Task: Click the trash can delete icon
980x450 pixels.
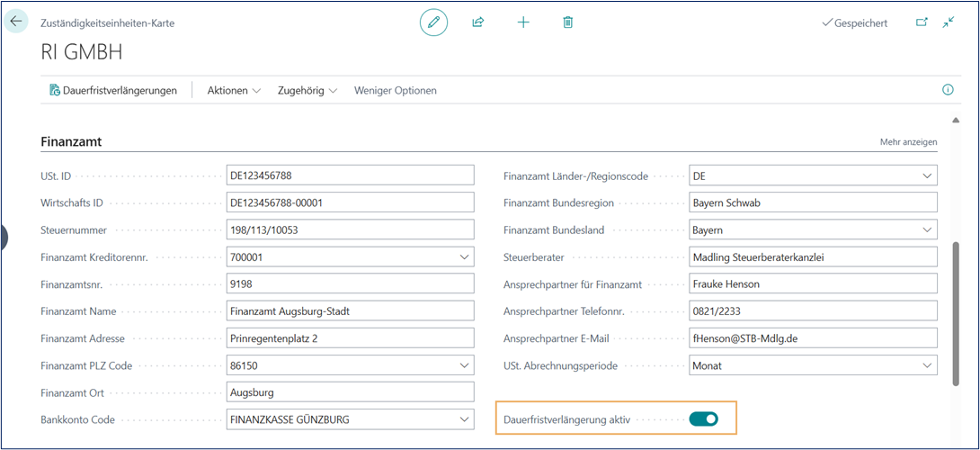Action: tap(567, 22)
